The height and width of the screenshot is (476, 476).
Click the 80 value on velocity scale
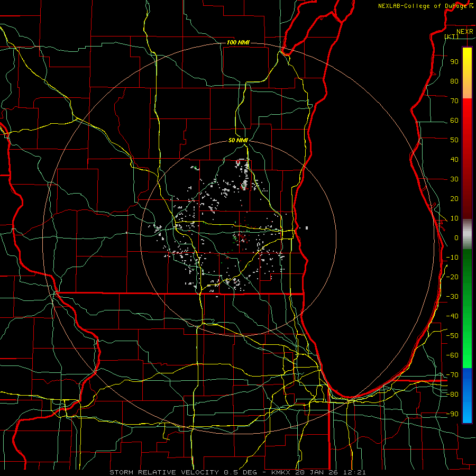(x=454, y=81)
